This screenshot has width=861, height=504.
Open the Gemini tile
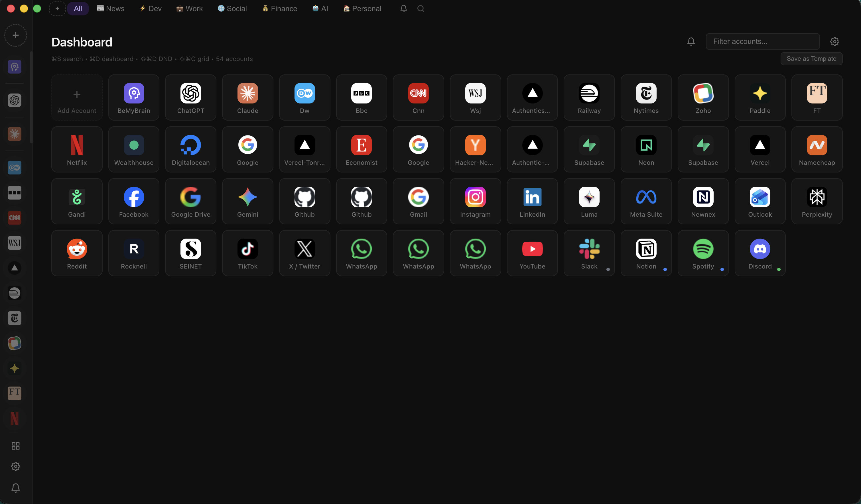coord(248,201)
